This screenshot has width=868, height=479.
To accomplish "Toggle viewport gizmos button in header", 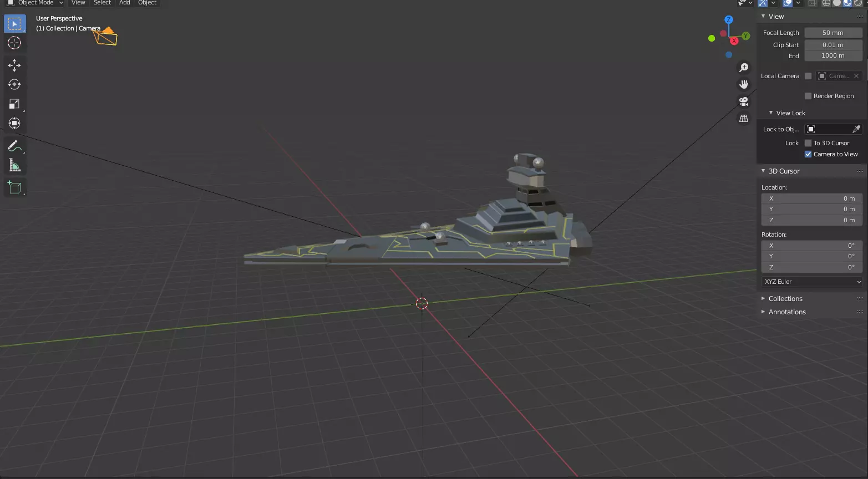I will coord(763,3).
